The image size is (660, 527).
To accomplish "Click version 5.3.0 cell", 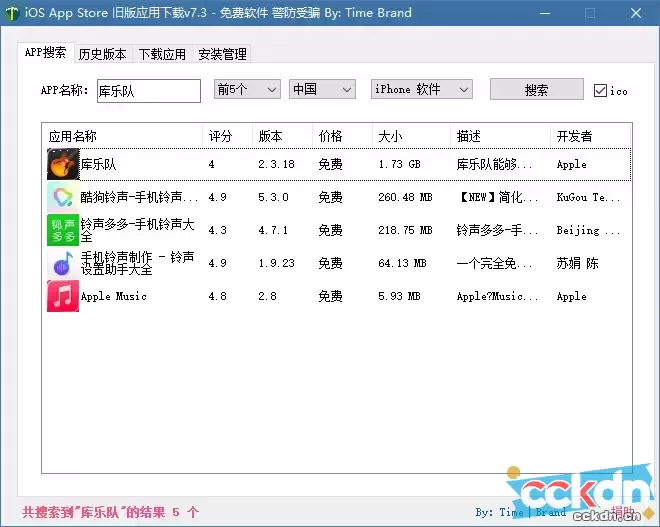I will tap(274, 197).
